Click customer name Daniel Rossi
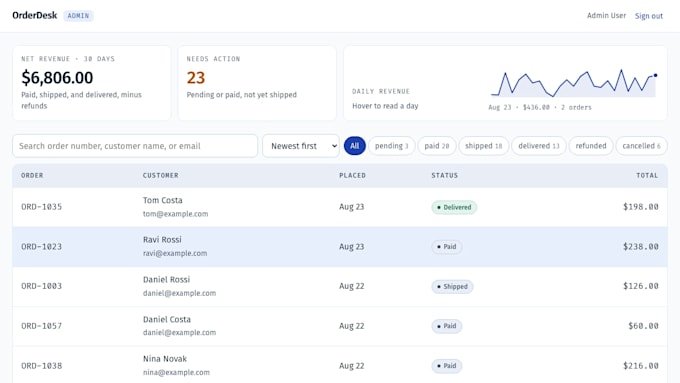Image resolution: width=680 pixels, height=383 pixels. [167, 279]
